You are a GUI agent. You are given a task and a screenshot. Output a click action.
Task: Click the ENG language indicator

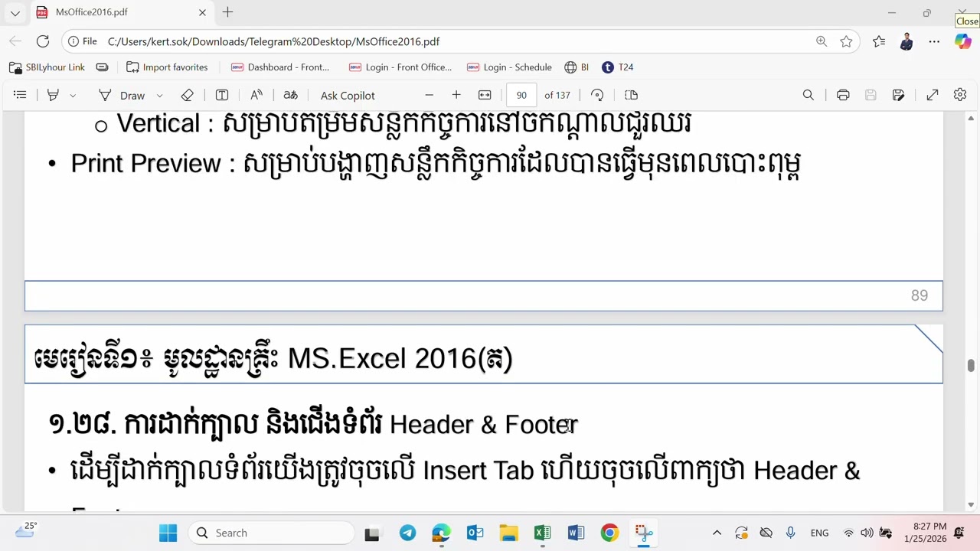[x=819, y=533]
